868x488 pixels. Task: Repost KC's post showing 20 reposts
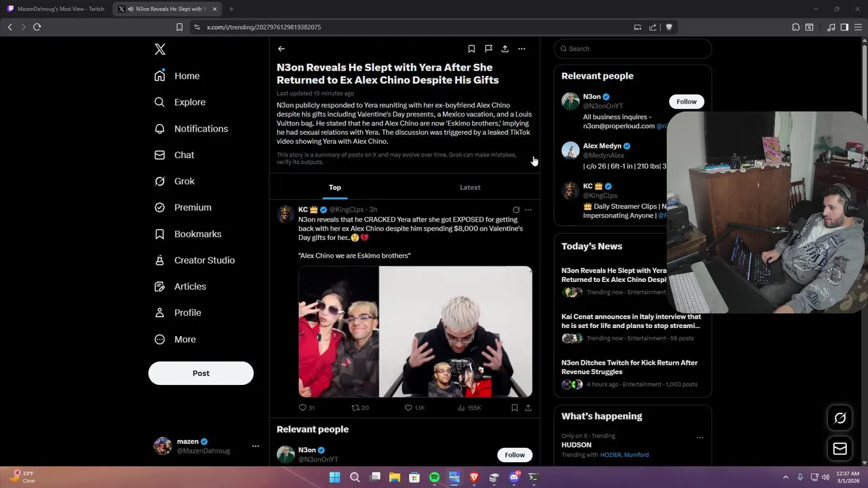[x=360, y=408]
